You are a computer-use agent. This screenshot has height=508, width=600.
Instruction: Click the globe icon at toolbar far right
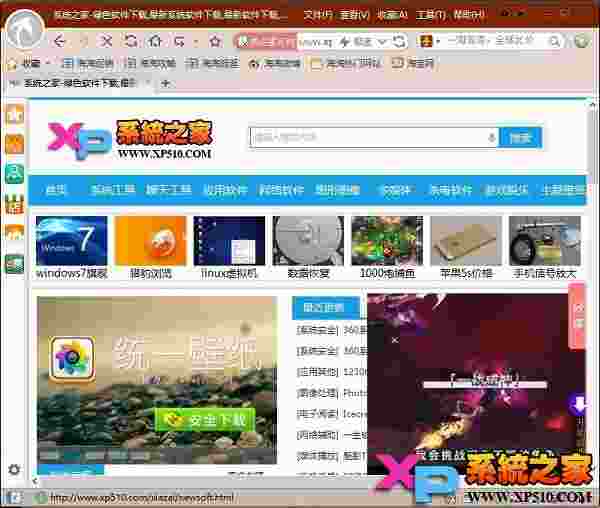point(582,41)
